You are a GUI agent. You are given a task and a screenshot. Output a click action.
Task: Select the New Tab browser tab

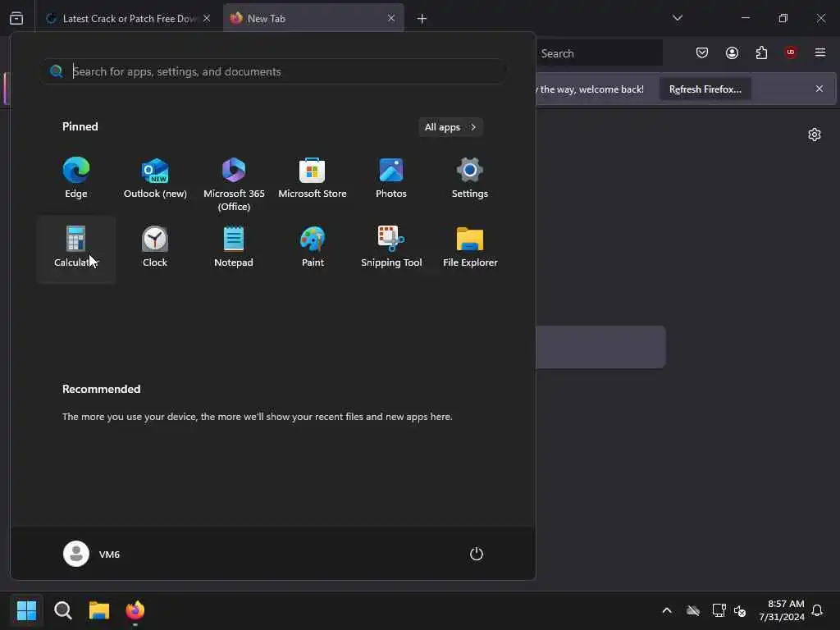tap(313, 18)
